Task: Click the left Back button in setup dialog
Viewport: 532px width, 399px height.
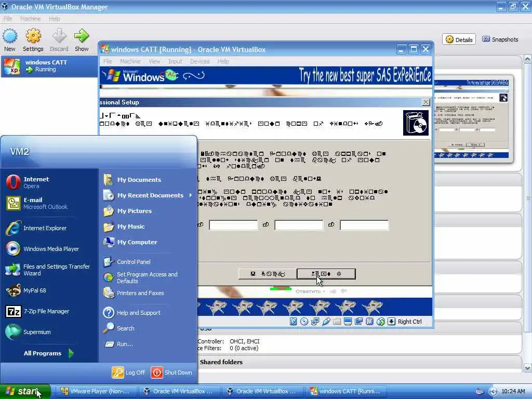Action: (268, 274)
